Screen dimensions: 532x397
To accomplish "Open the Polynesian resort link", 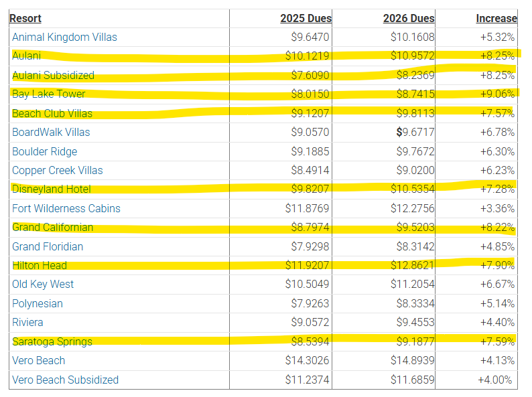I will (38, 303).
